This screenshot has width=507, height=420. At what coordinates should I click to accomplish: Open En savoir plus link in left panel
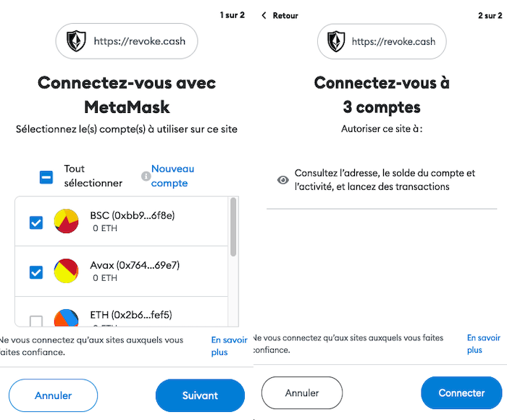pos(229,346)
